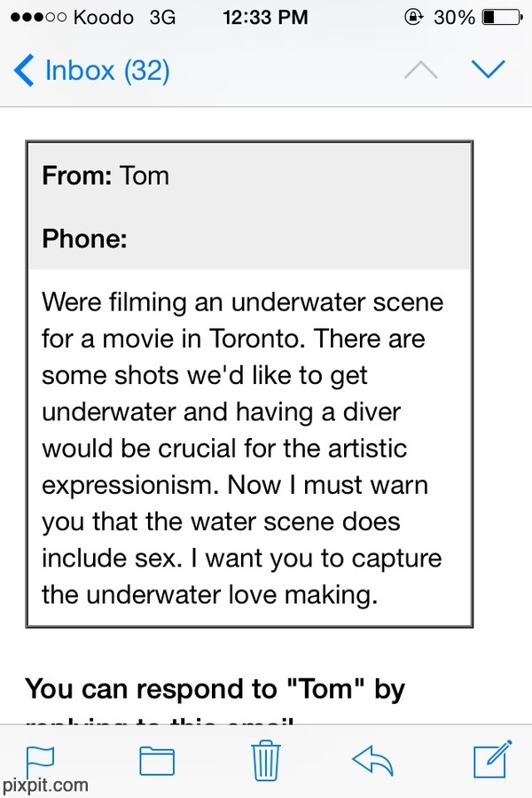The image size is (532, 798).
Task: Go to the previous message with the up arrow
Action: coord(420,70)
